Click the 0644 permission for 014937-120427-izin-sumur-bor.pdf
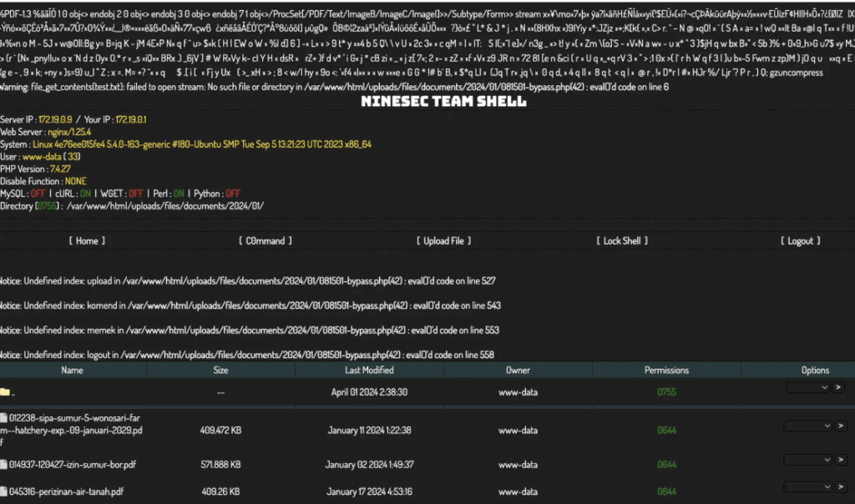The width and height of the screenshot is (855, 504). 666,465
